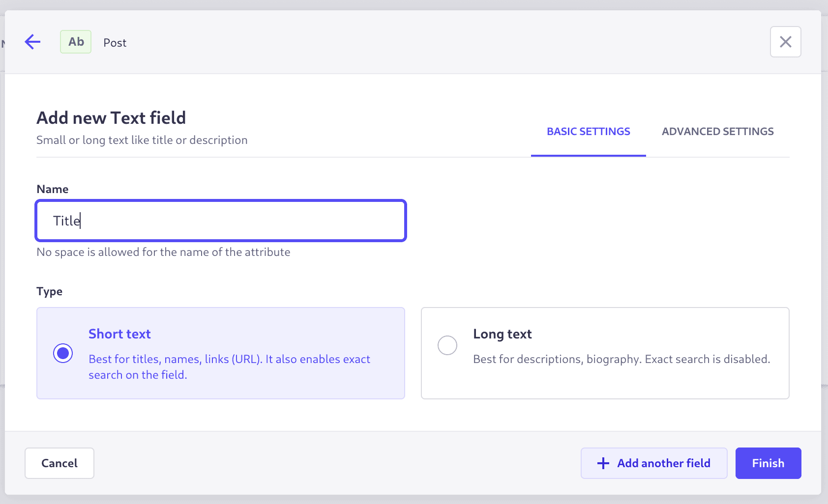Click the Post content type label

coord(115,43)
